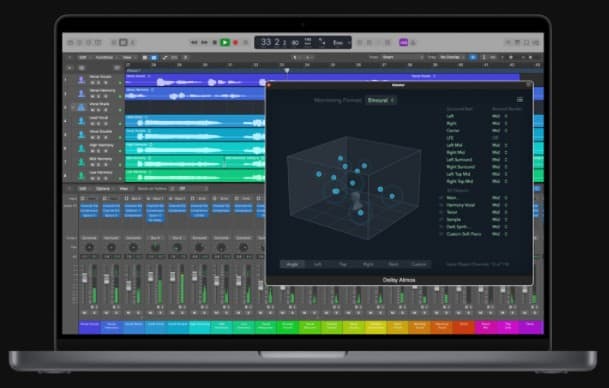Click the red Record button
Viewport: 609px width, 388px height.
click(x=235, y=42)
